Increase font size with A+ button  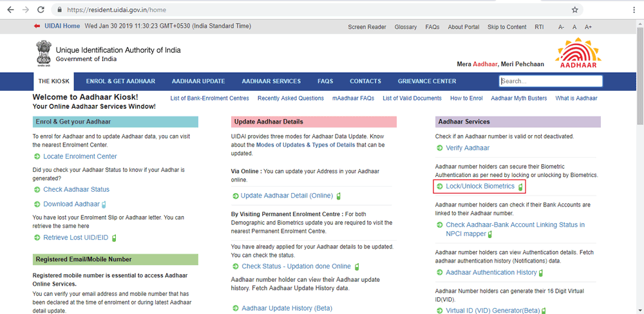588,27
